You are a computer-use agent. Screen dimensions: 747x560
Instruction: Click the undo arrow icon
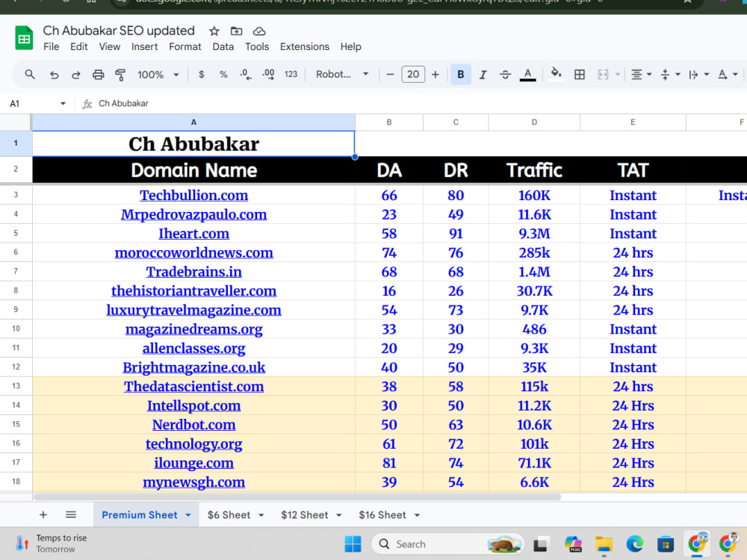click(54, 75)
